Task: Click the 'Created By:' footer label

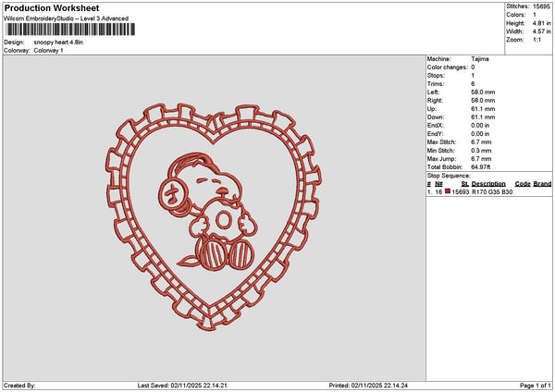Action: [x=19, y=386]
